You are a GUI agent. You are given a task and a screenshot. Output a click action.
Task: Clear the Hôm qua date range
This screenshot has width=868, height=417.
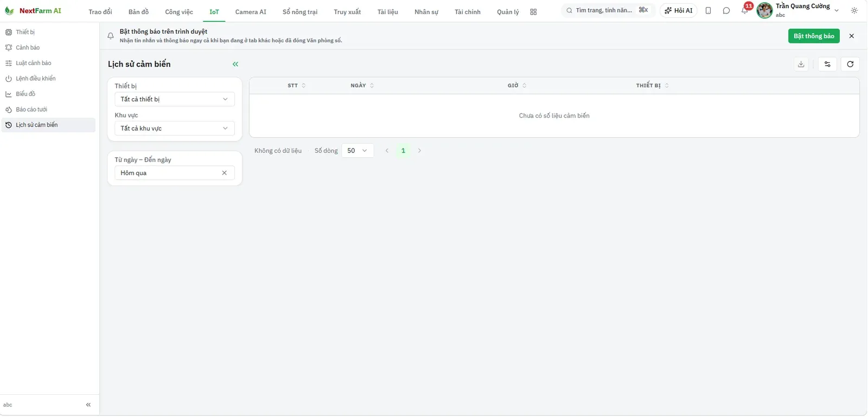[x=224, y=173]
